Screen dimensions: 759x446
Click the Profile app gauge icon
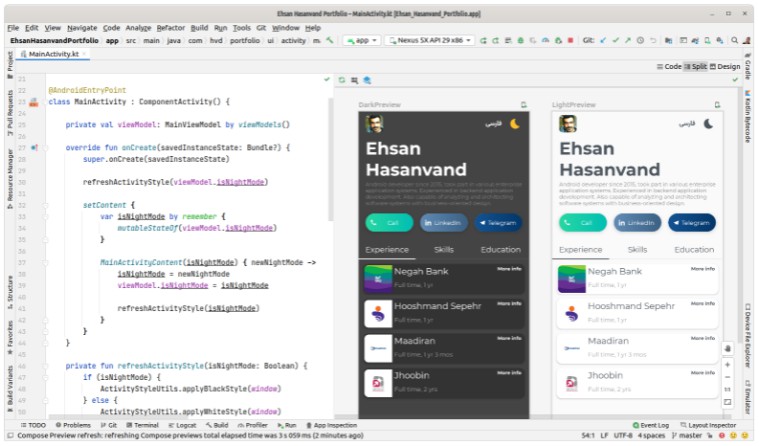click(x=546, y=41)
